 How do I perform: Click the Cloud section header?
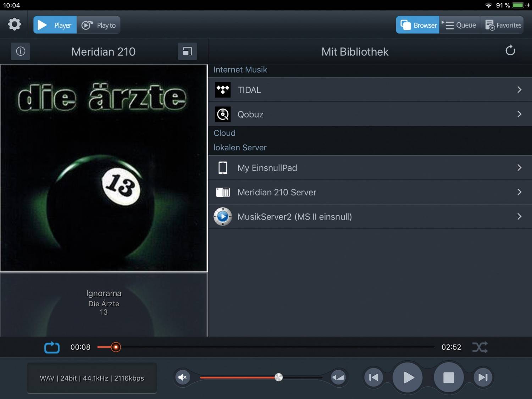point(225,133)
